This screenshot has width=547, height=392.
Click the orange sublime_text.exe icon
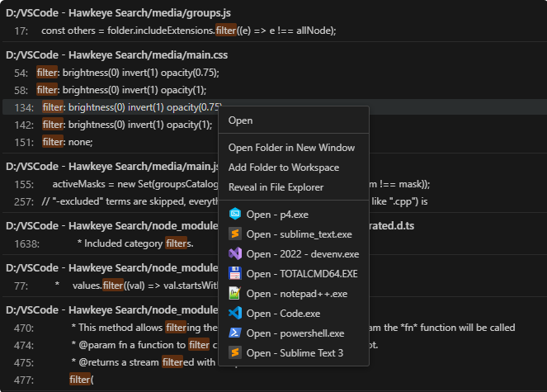pos(235,234)
